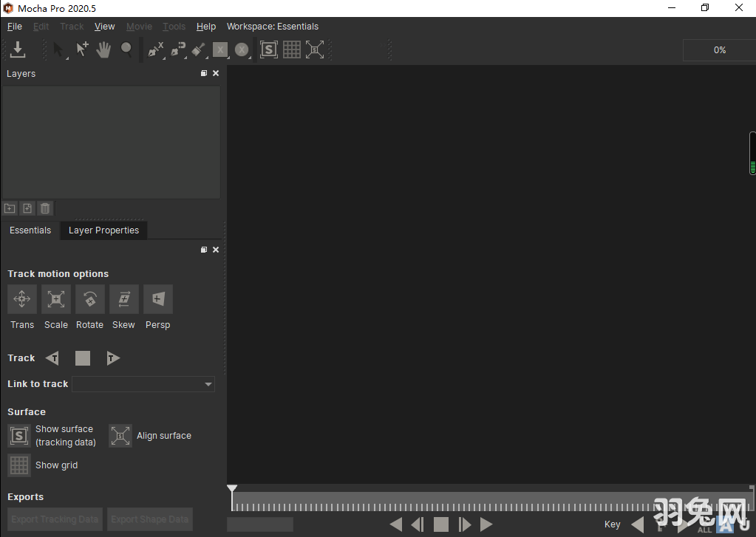Open the save/export icon on the toolbar
The width and height of the screenshot is (756, 537).
point(17,49)
